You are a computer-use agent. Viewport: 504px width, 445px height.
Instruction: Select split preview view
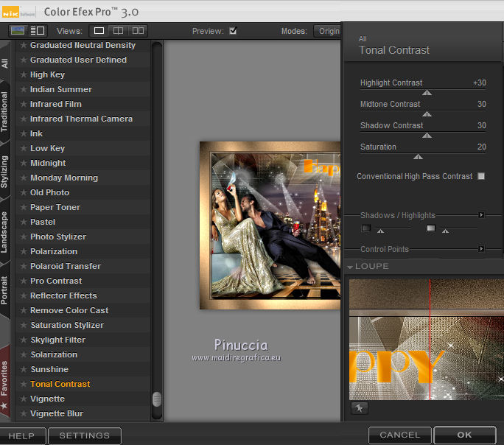pyautogui.click(x=118, y=31)
